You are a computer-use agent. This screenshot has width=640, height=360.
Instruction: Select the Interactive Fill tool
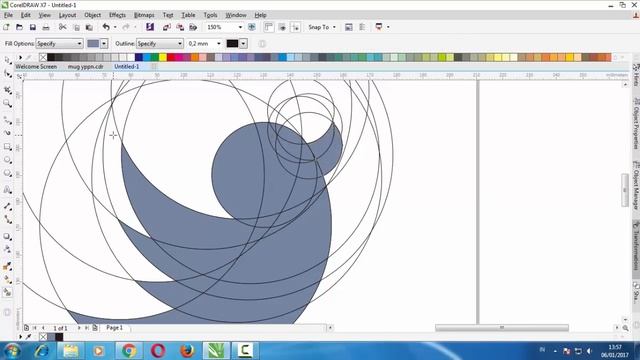(7, 279)
